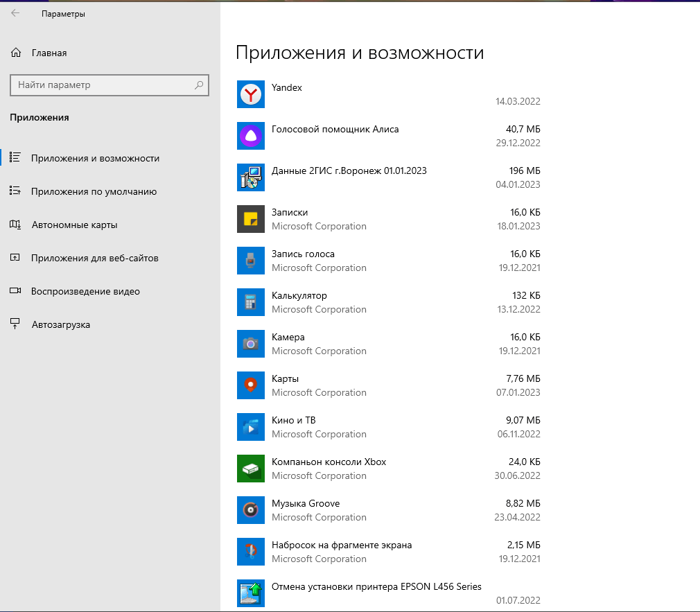Click the 9,07 МБ size of Кино и ТВ
This screenshot has height=612, width=700.
coord(523,420)
